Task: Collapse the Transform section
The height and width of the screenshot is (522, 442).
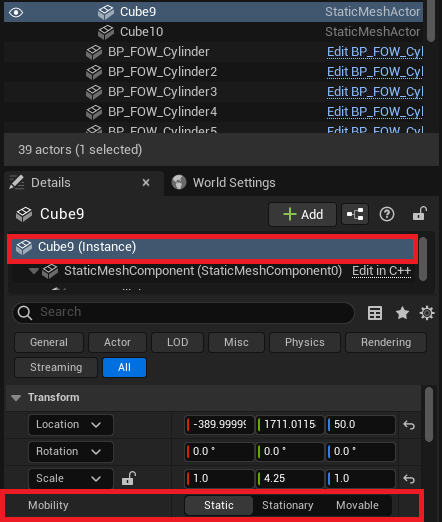Action: 16,398
